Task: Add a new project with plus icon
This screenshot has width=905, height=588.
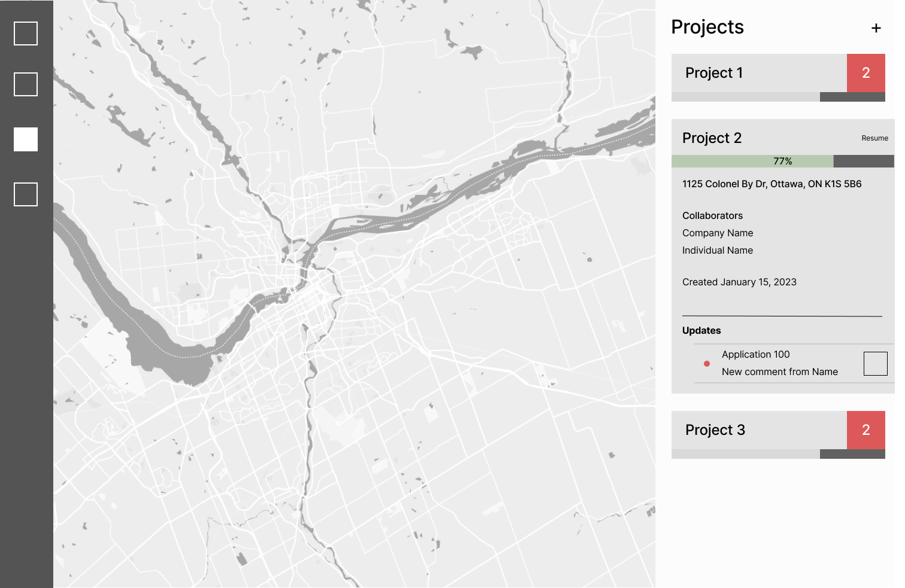Action: point(876,28)
